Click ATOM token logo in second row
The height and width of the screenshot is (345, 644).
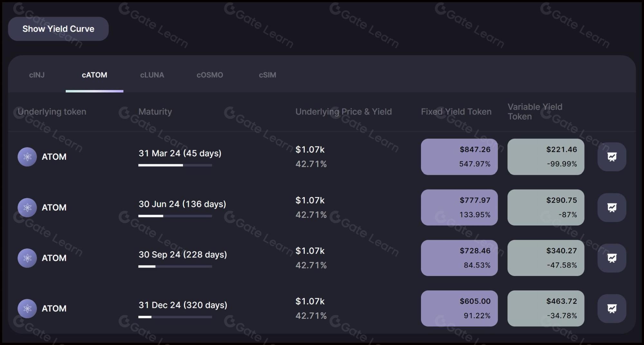tap(27, 207)
